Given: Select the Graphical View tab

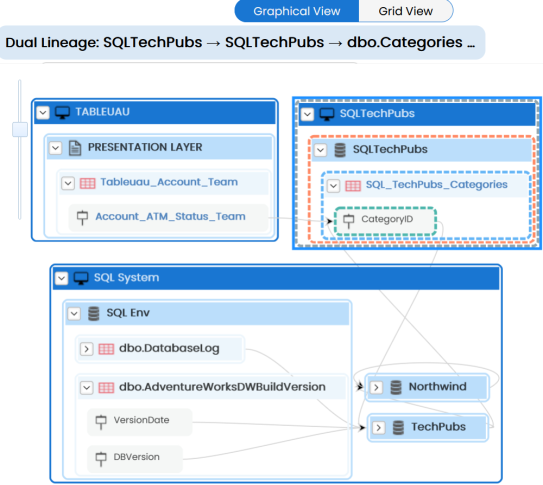Looking at the screenshot, I should 297,11.
